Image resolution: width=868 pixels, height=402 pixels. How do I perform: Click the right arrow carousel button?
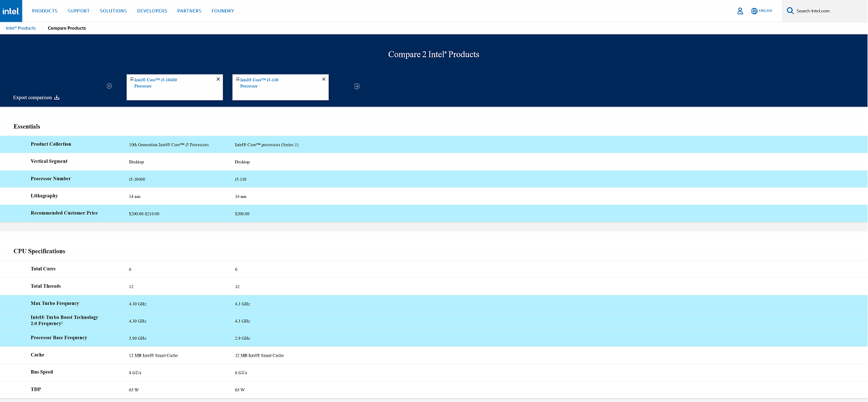point(357,86)
